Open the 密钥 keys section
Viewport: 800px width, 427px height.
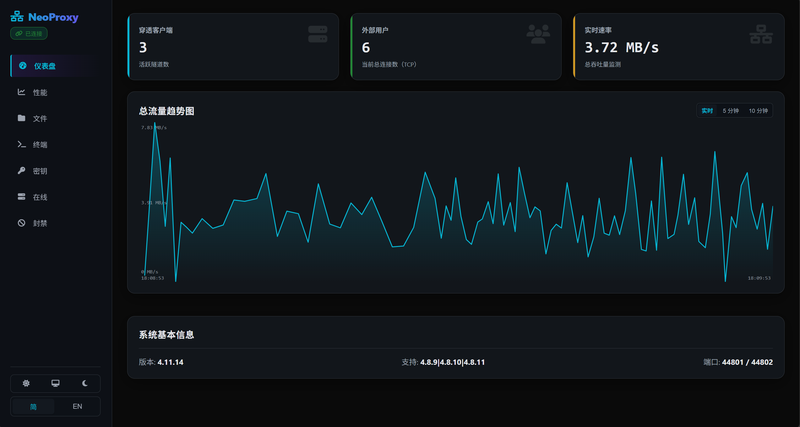[x=56, y=171]
